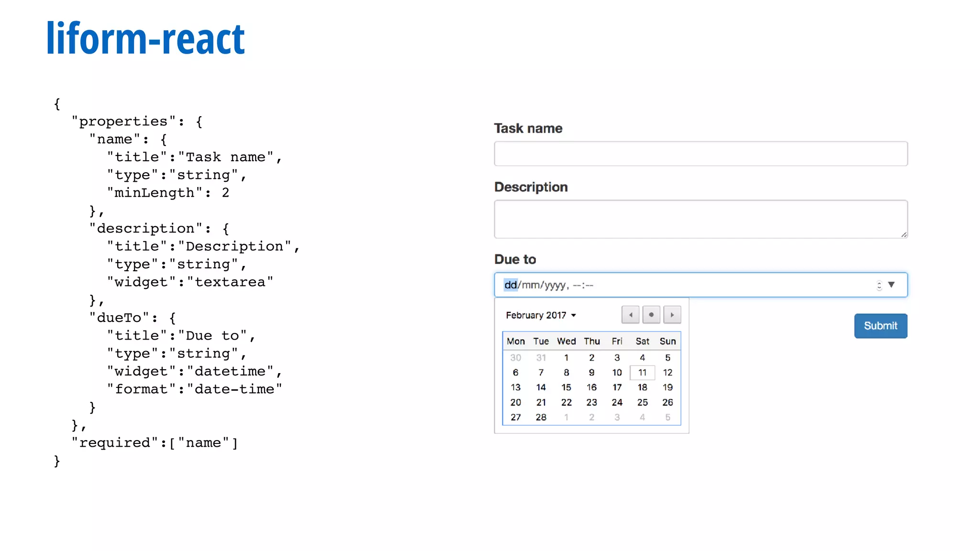
Task: Click the today dot button in calendar
Action: point(651,315)
